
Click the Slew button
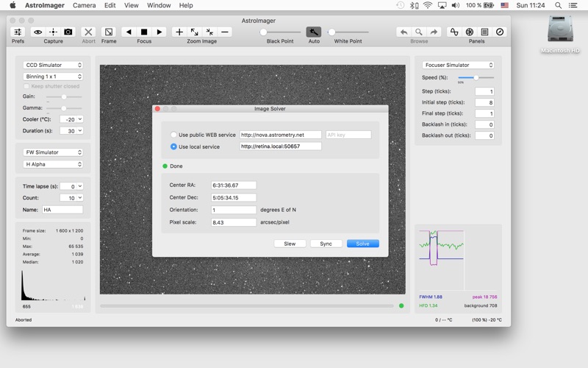[290, 244]
